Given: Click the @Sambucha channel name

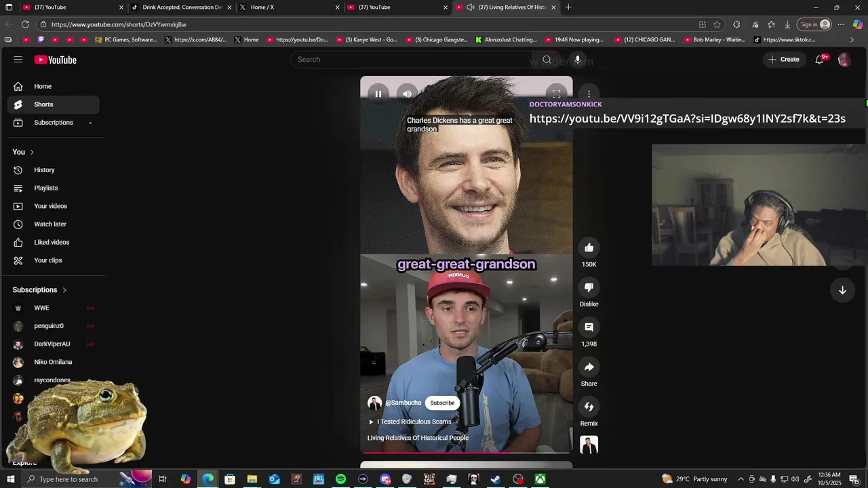Looking at the screenshot, I should 403,403.
